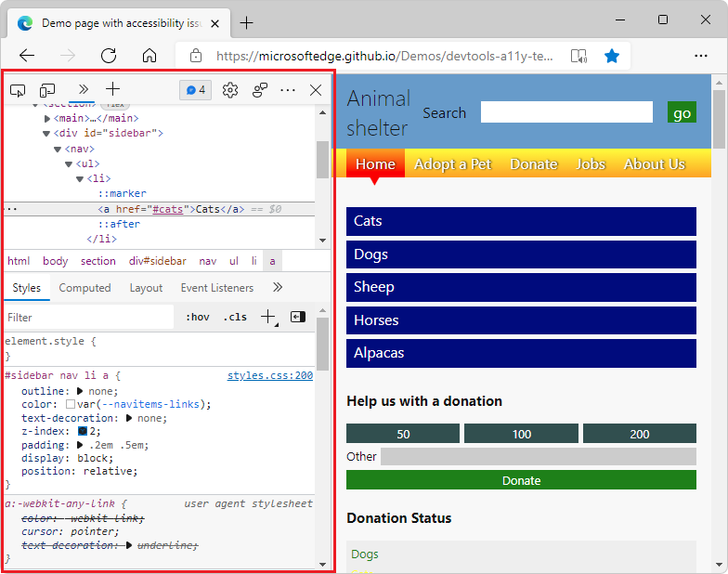
Task: Toggle computed styles sidebar pane
Action: pyautogui.click(x=297, y=317)
